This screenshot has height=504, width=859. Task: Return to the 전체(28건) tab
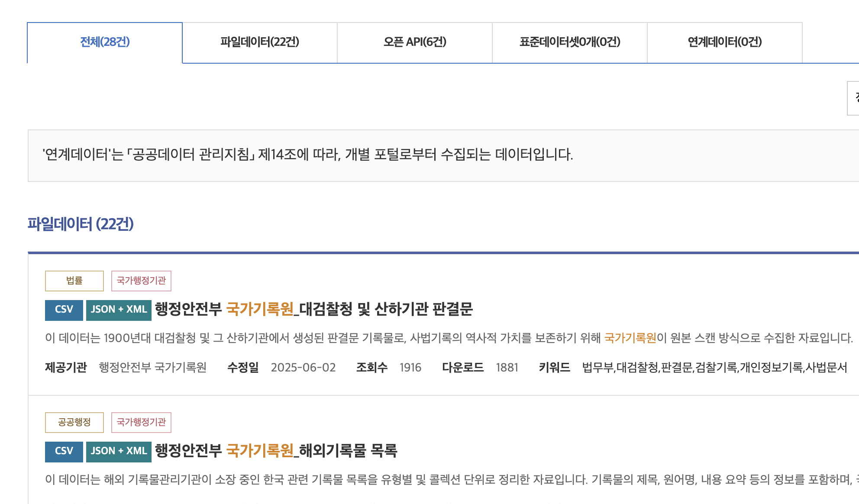[104, 42]
